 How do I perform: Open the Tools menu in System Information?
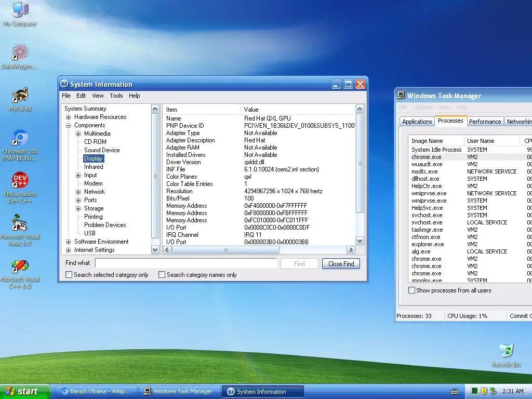(116, 96)
